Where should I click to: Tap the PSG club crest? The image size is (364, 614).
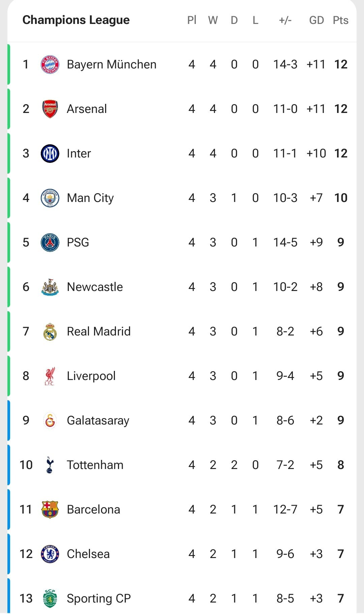50,242
